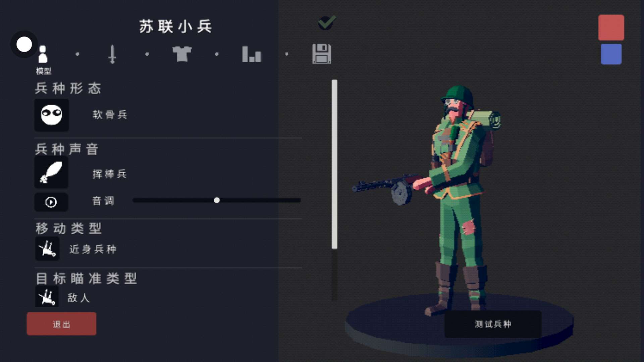Click the 退出 exit button
This screenshot has width=644, height=362.
61,324
